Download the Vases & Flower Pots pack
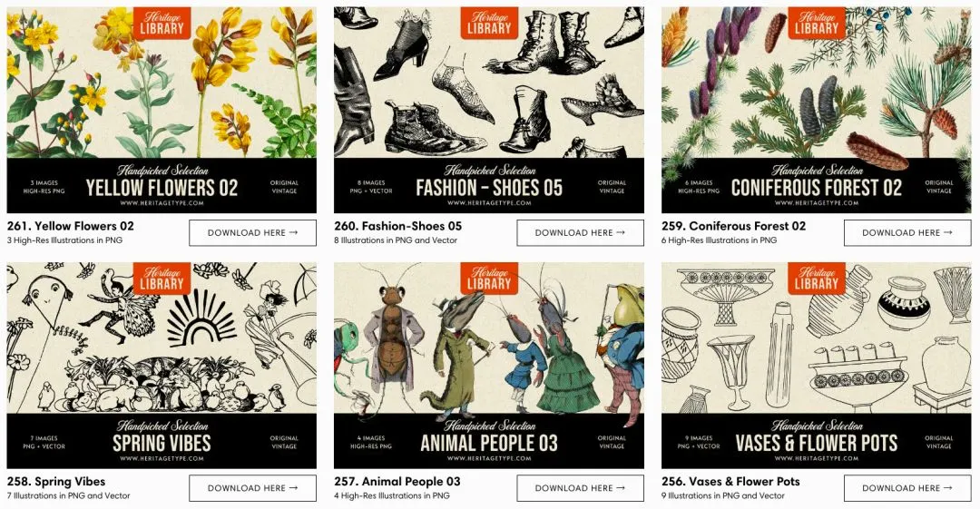The width and height of the screenshot is (980, 509). coord(907,488)
